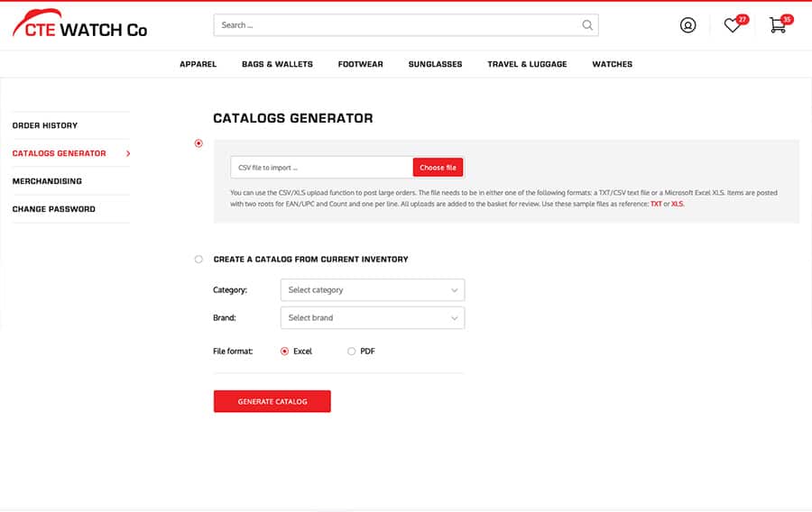Click the search magnifier icon

point(587,25)
